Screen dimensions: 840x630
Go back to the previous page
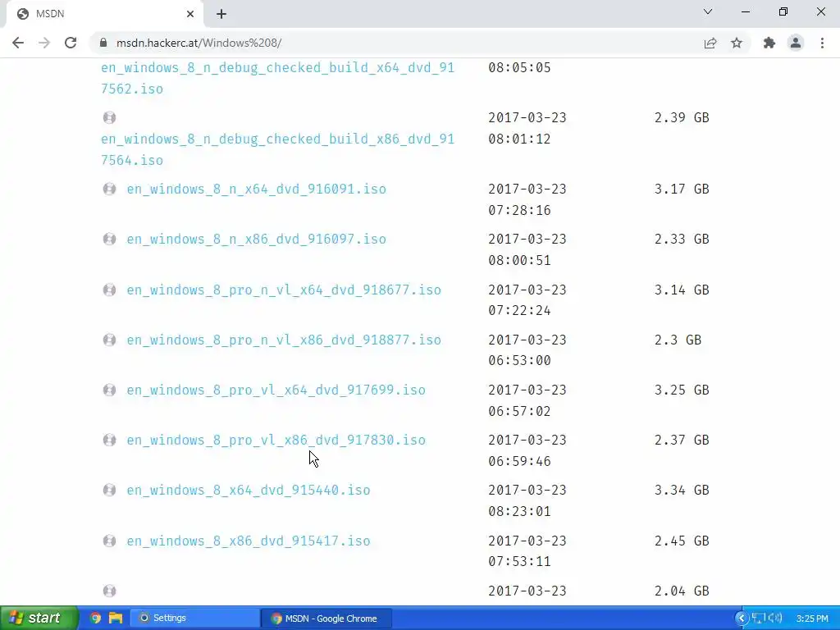pyautogui.click(x=18, y=43)
